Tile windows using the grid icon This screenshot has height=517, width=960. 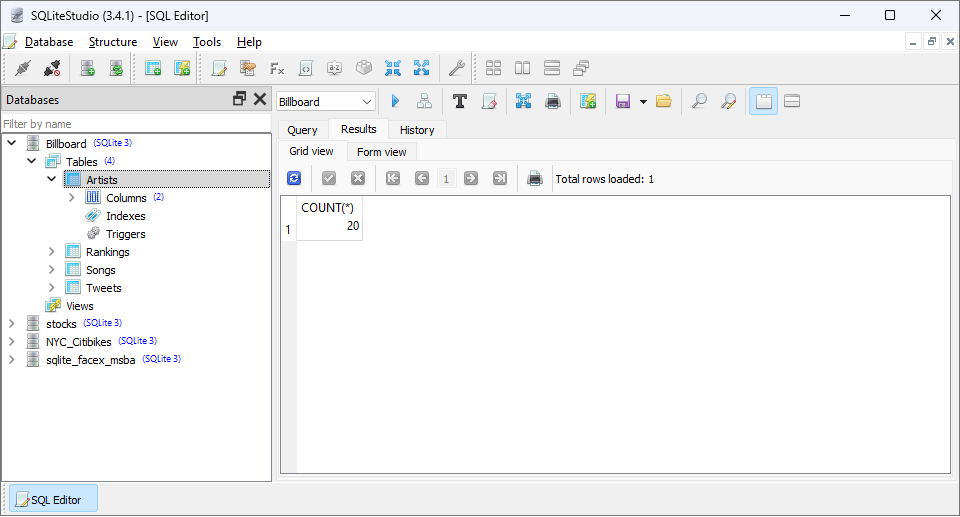click(493, 68)
